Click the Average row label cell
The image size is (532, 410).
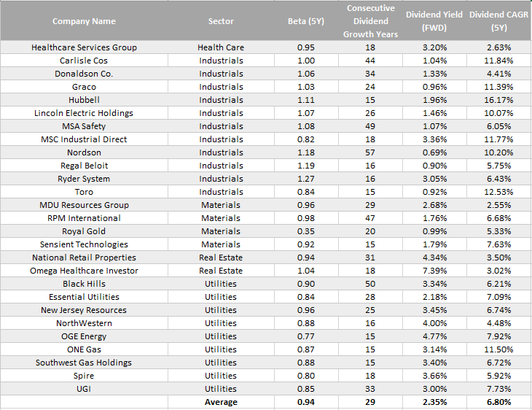coord(221,402)
